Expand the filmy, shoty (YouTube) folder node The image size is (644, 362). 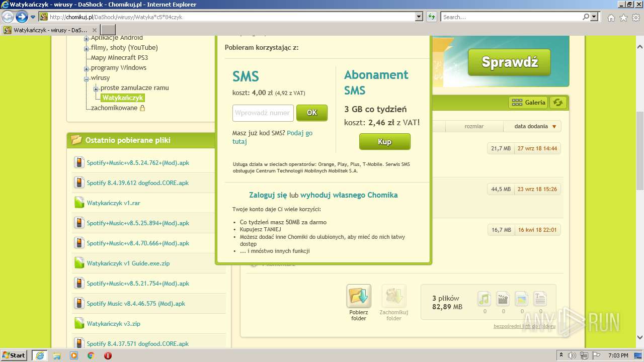[x=86, y=49]
